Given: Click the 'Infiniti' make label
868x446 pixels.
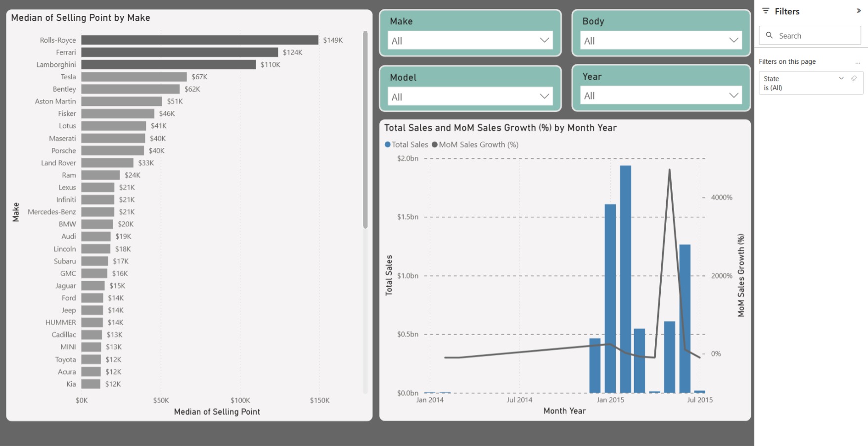Looking at the screenshot, I should (x=66, y=199).
